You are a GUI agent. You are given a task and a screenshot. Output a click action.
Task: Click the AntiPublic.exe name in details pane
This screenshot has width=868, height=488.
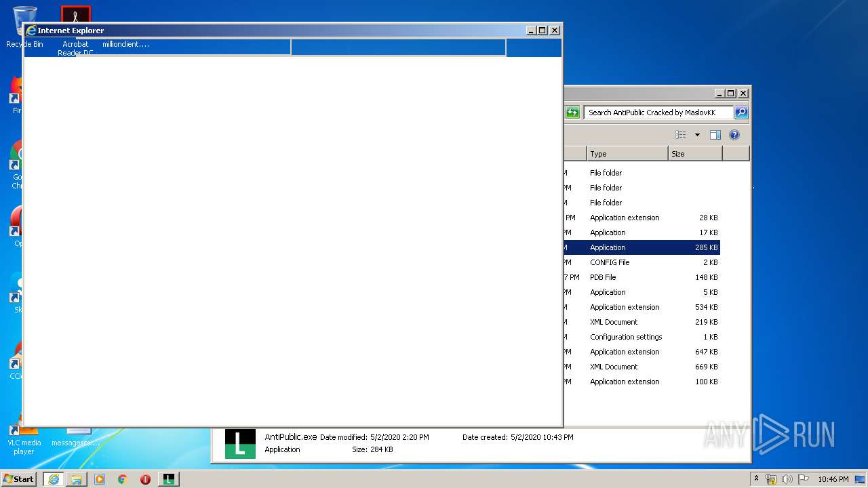[291, 437]
